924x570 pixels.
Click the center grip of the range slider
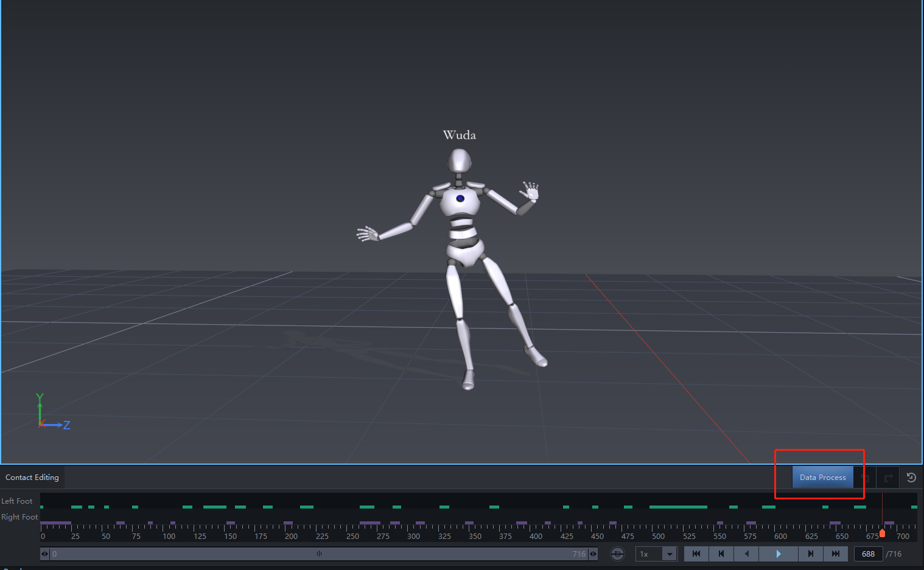[x=319, y=554]
